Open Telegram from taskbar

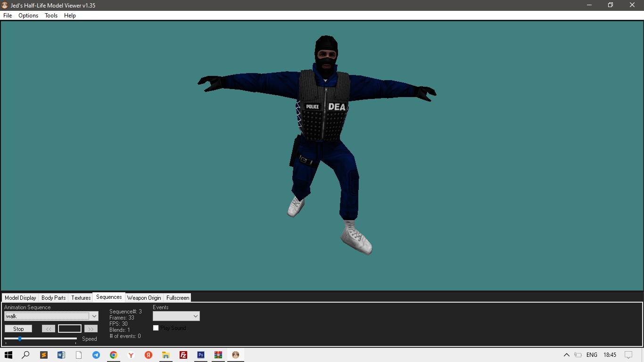coord(96,355)
